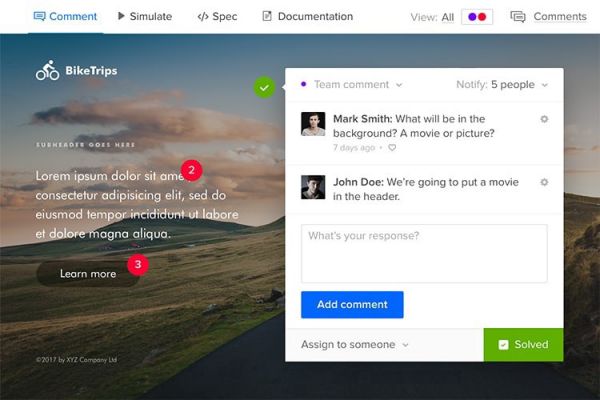Toggle the red and purple view filter

476,17
